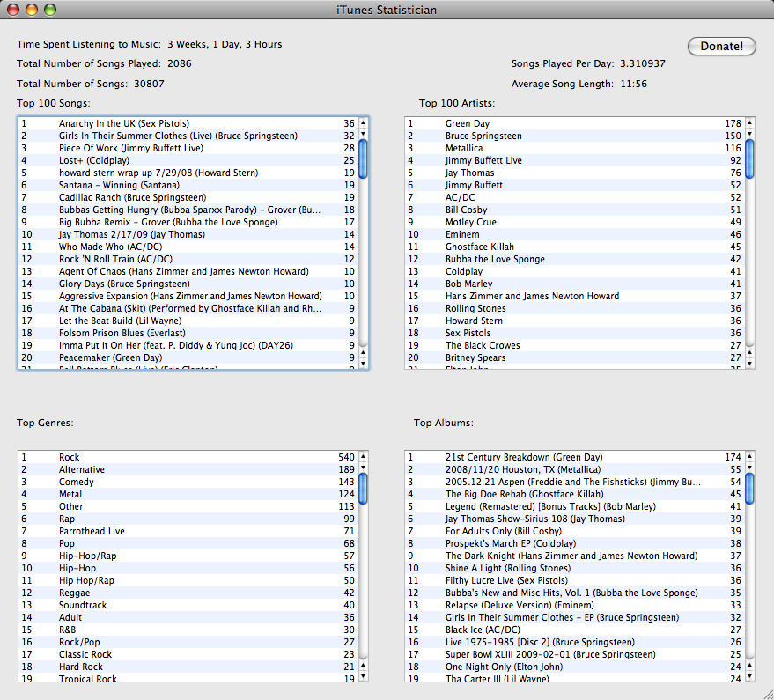Select song 'Peacemaker (Green Day)'
Image resolution: width=774 pixels, height=700 pixels.
point(188,357)
